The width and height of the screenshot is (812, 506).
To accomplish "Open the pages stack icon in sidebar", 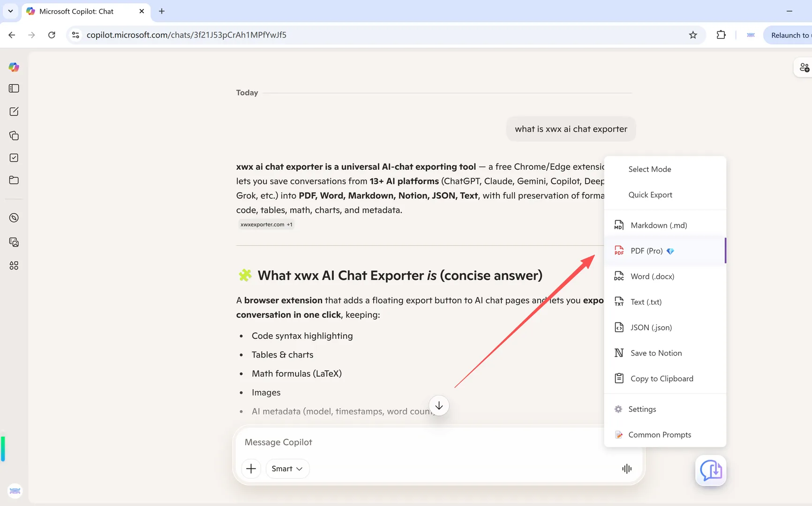I will coord(14,135).
